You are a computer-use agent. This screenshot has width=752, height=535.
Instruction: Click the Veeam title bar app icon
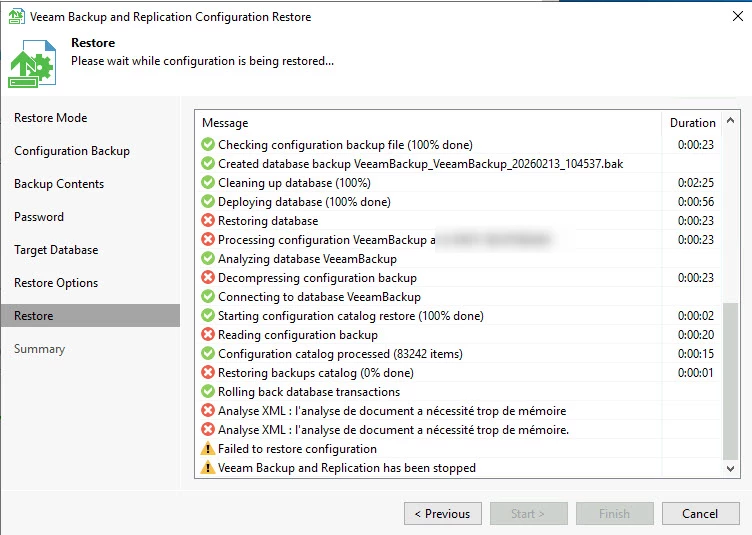click(16, 16)
